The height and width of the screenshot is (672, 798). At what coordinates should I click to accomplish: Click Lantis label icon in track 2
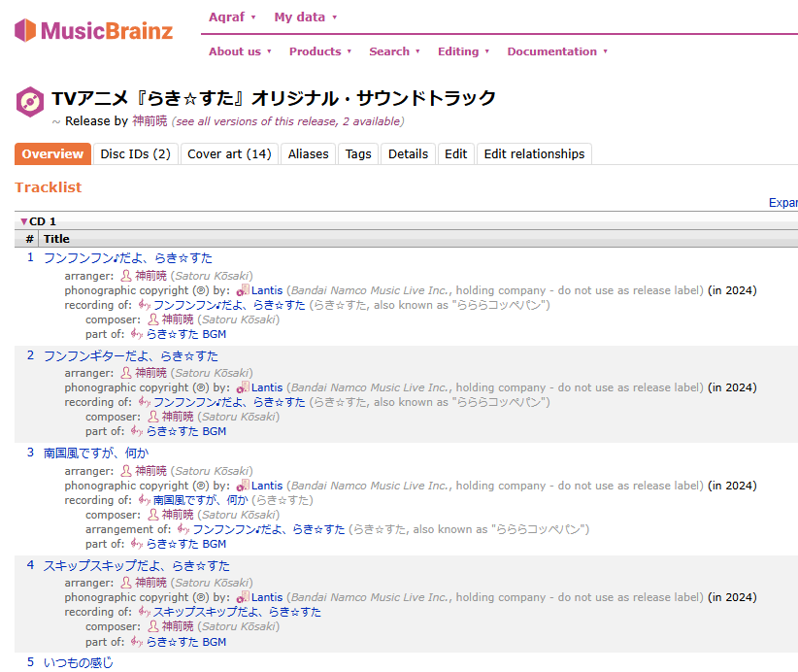click(243, 387)
